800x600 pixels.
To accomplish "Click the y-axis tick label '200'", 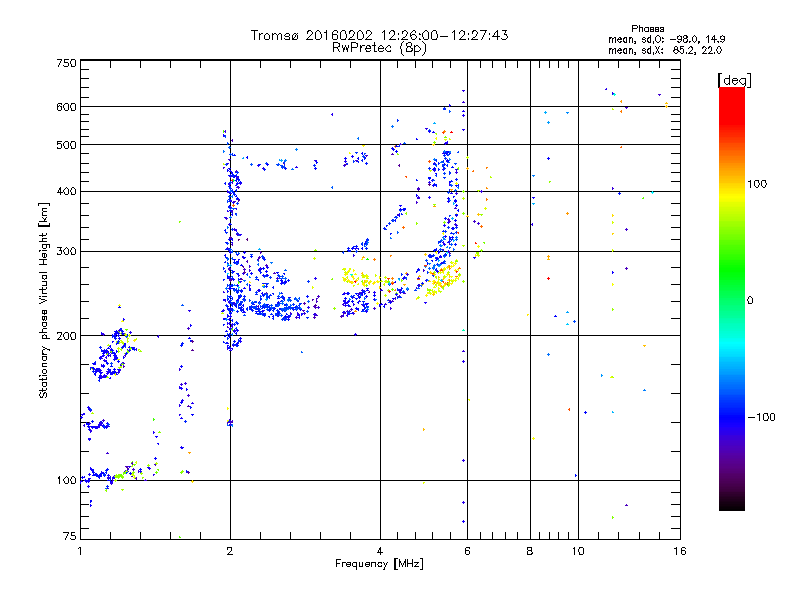I will (x=66, y=336).
